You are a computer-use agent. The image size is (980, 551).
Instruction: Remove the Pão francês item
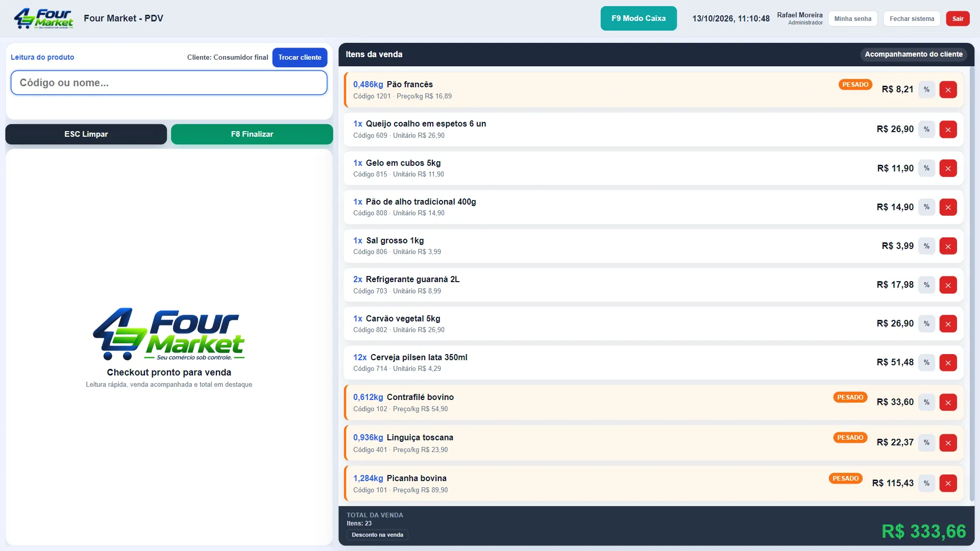pyautogui.click(x=948, y=90)
